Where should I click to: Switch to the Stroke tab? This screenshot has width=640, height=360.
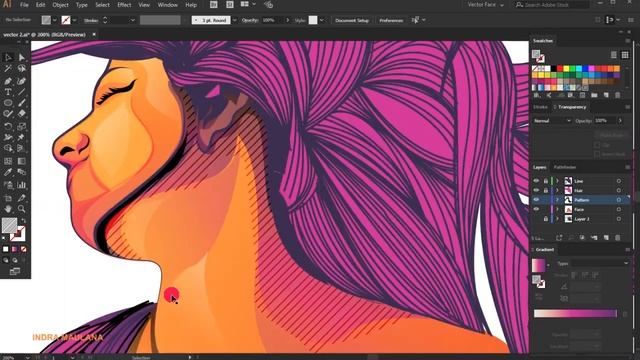click(x=540, y=107)
